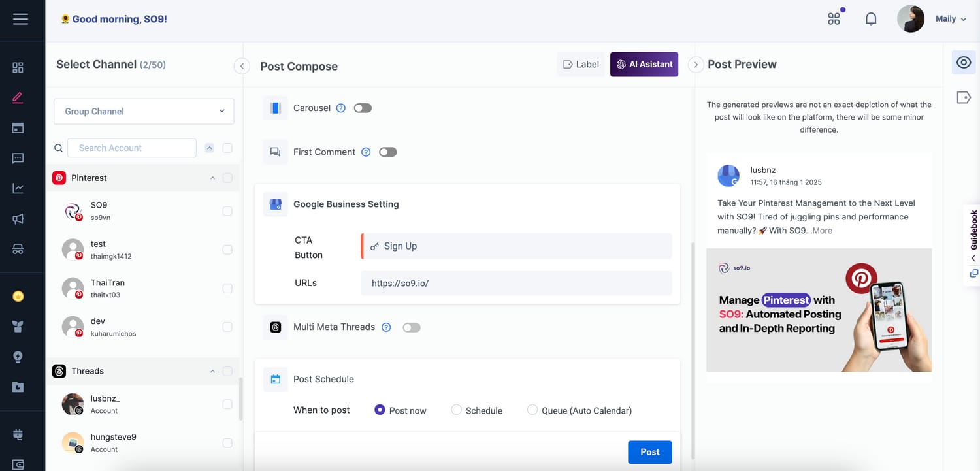Screen dimensions: 980x471
Task: Select the Queue (Auto Calendar) radio option
Action: 532,410
